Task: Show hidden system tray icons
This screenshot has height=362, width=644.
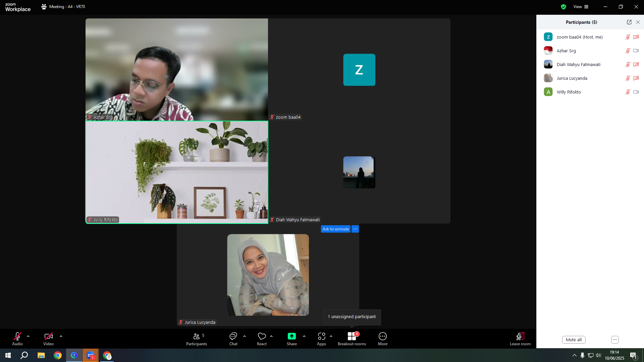Action: (575, 355)
